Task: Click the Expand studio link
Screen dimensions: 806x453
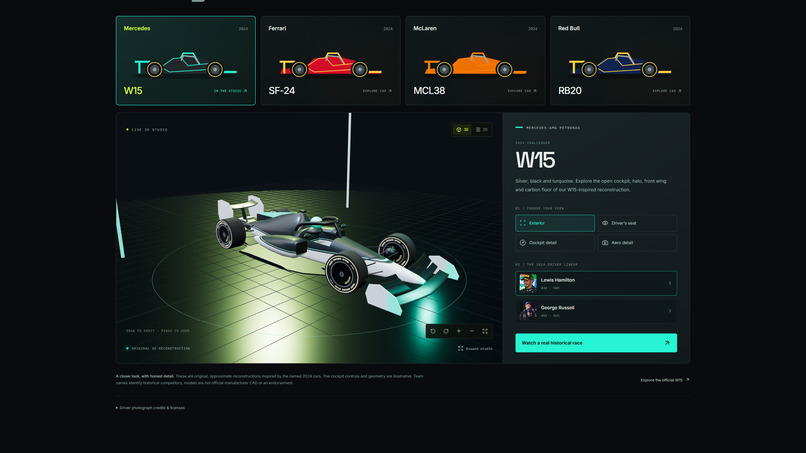Action: pos(475,349)
